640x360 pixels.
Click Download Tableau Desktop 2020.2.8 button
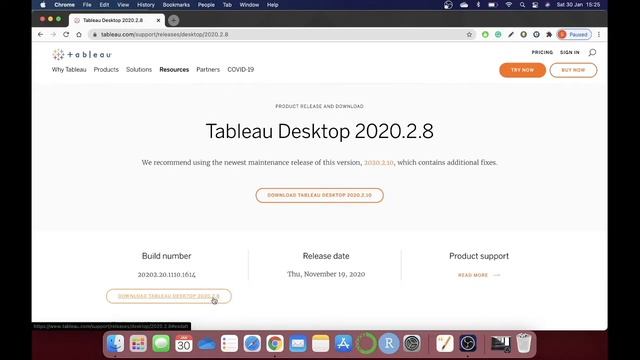(169, 296)
